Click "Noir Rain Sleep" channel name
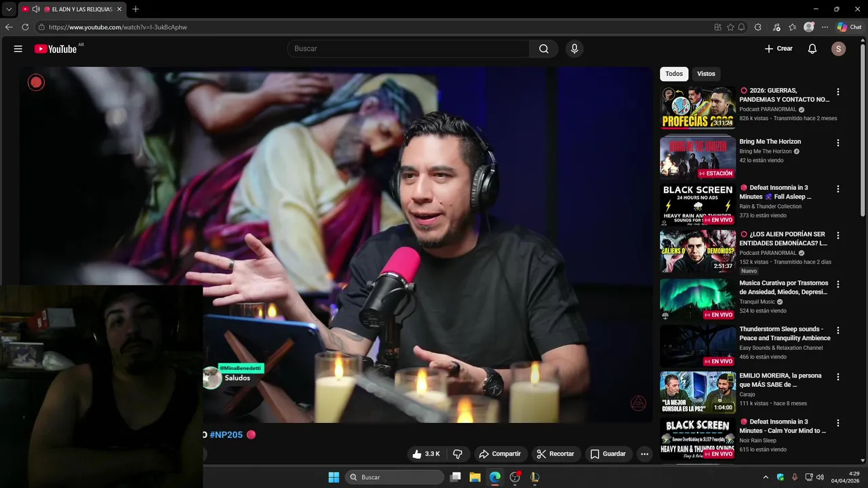 (757, 441)
